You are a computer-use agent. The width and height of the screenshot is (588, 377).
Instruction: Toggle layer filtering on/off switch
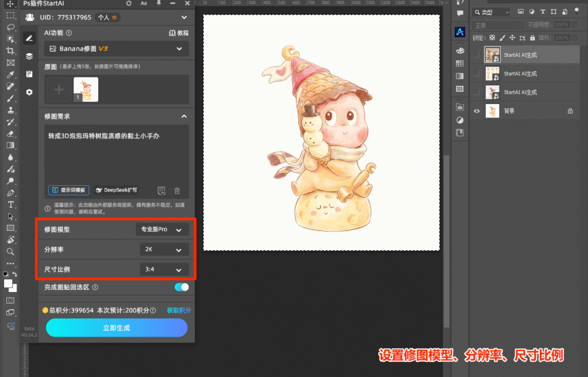(x=577, y=11)
